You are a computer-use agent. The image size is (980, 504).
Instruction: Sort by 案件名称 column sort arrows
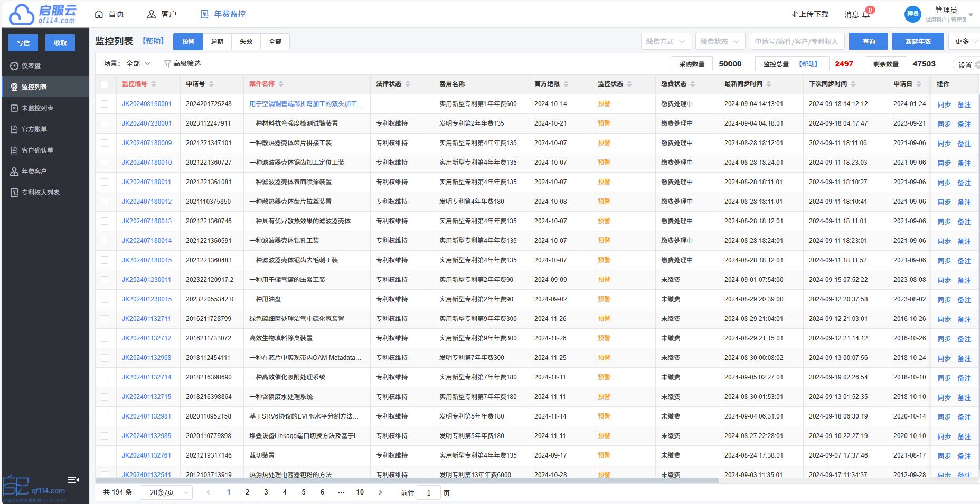coord(281,84)
